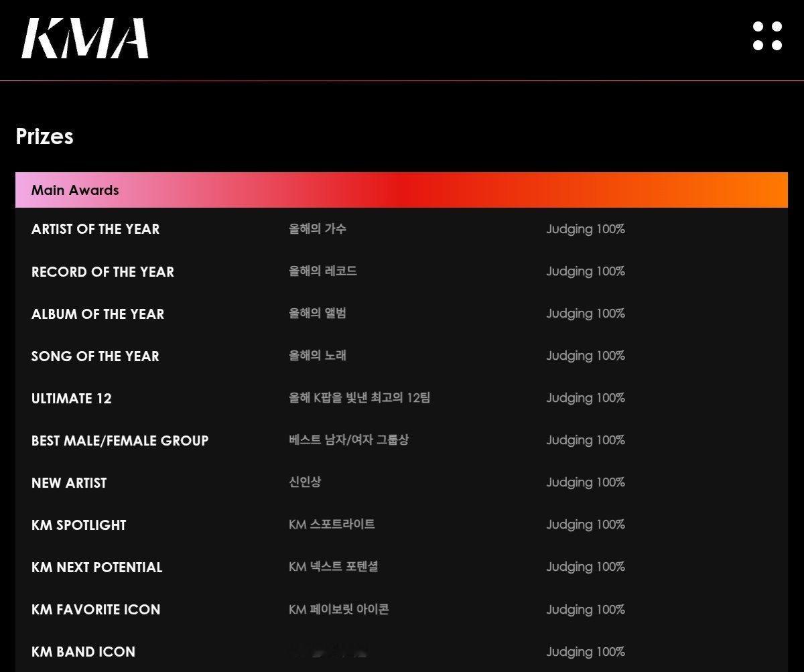This screenshot has height=672, width=804.
Task: Click KM BAND ICON award
Action: point(83,652)
